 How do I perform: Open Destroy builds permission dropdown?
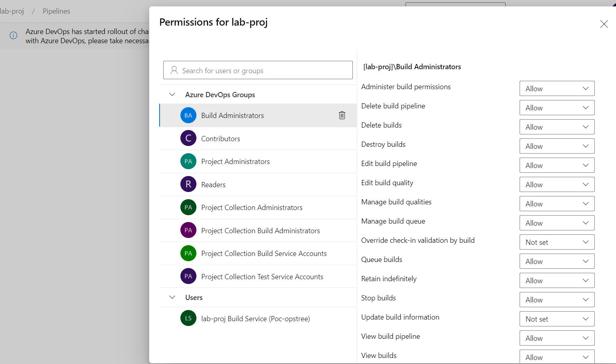click(x=557, y=146)
